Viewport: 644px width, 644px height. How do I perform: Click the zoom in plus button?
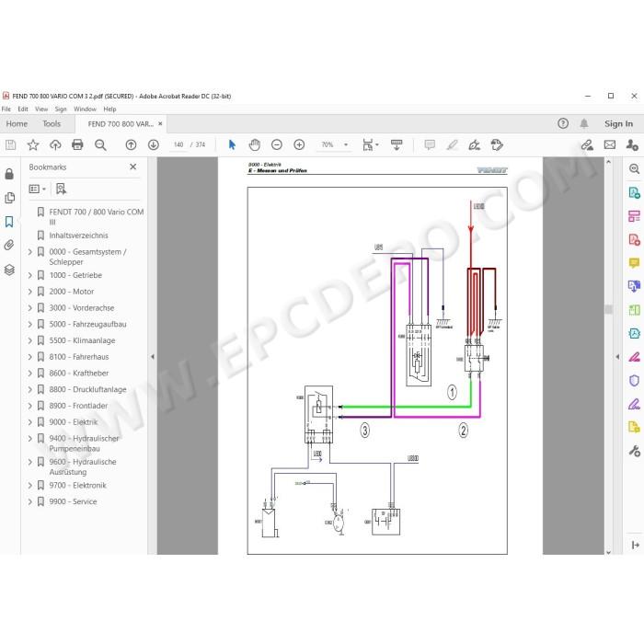[299, 144]
